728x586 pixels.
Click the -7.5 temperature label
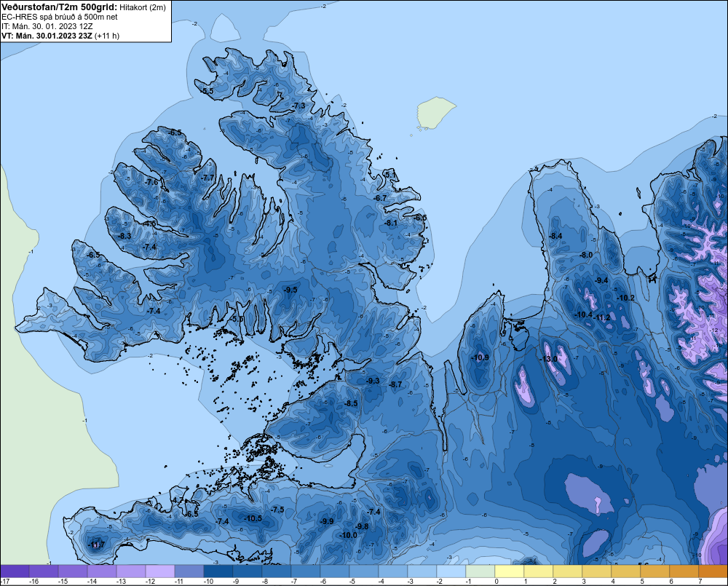tap(277, 510)
